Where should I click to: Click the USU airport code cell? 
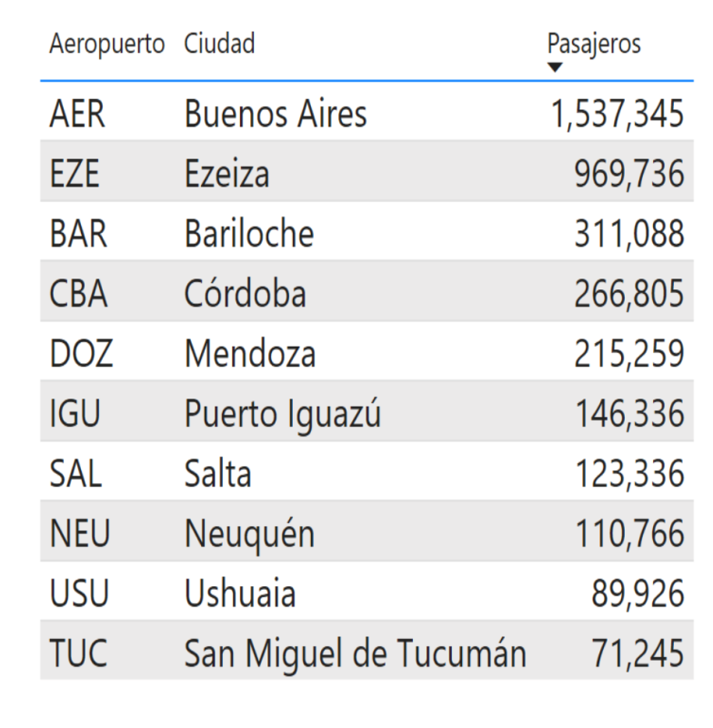point(78,594)
